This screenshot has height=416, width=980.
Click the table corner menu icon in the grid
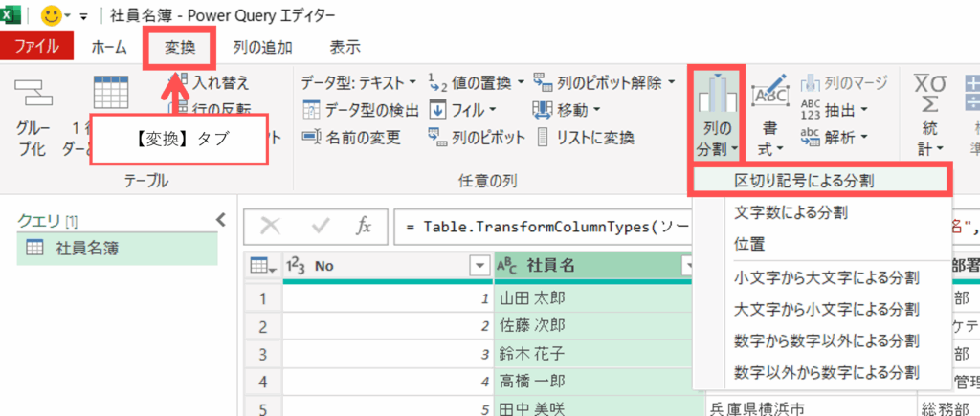pyautogui.click(x=262, y=265)
